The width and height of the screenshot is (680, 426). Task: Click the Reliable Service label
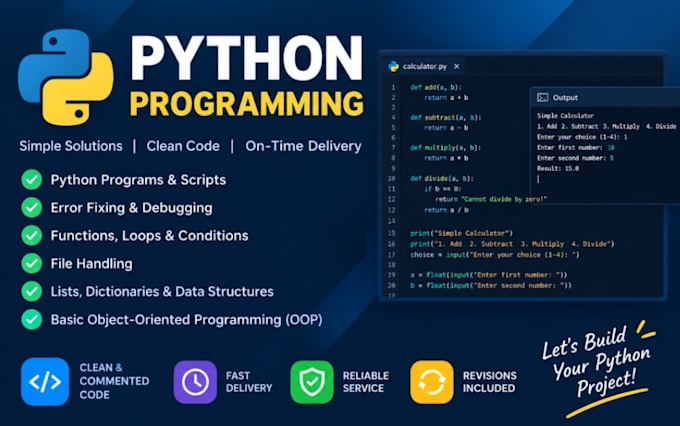click(x=366, y=382)
